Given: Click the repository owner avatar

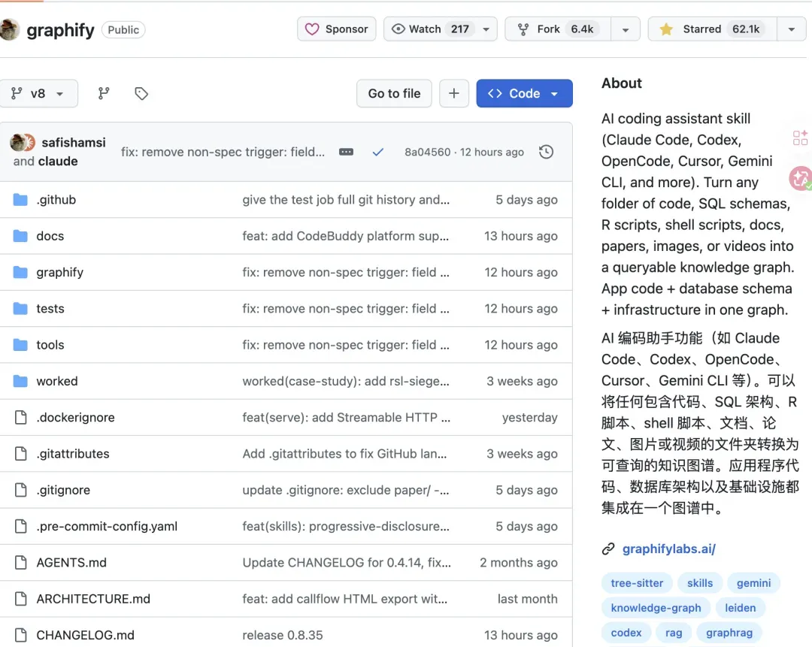Looking at the screenshot, I should [9, 29].
